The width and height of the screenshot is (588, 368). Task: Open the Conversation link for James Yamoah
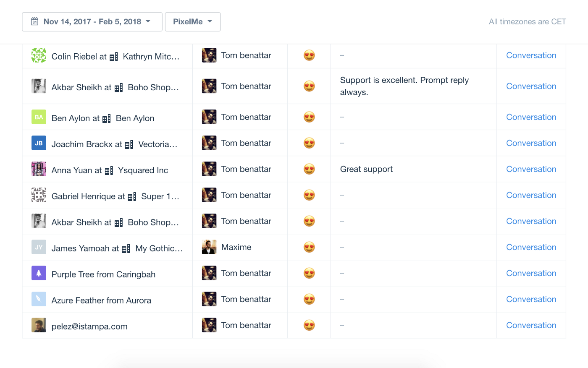pyautogui.click(x=531, y=247)
